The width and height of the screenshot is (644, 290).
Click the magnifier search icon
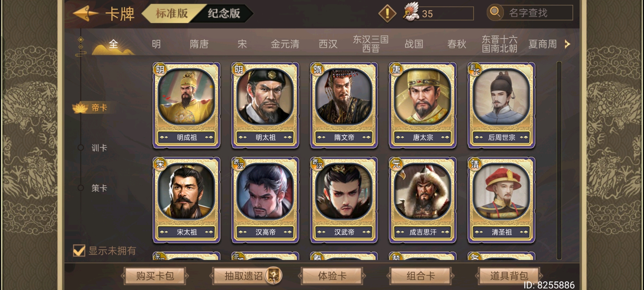click(495, 12)
